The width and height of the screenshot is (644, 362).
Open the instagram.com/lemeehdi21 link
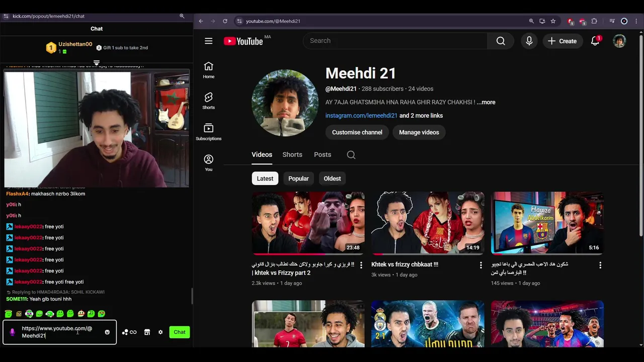(x=361, y=116)
